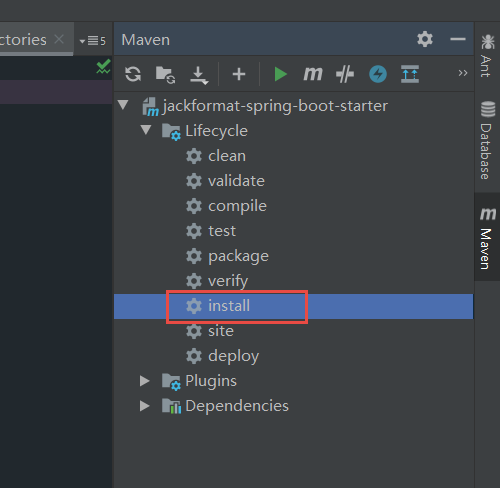Open hidden editor tabs list dropdown
Viewport: 500px width, 488px height.
point(93,41)
